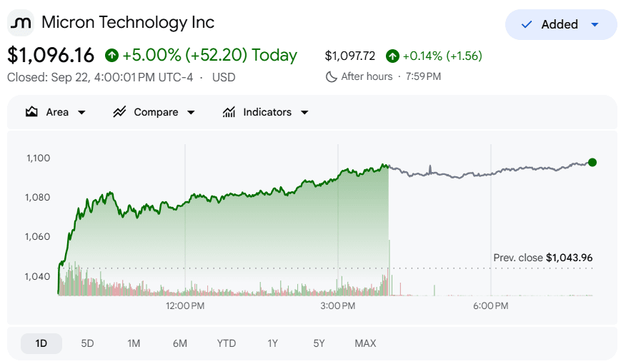Select the 1D time range tab
This screenshot has width=621, height=364.
[x=41, y=343]
